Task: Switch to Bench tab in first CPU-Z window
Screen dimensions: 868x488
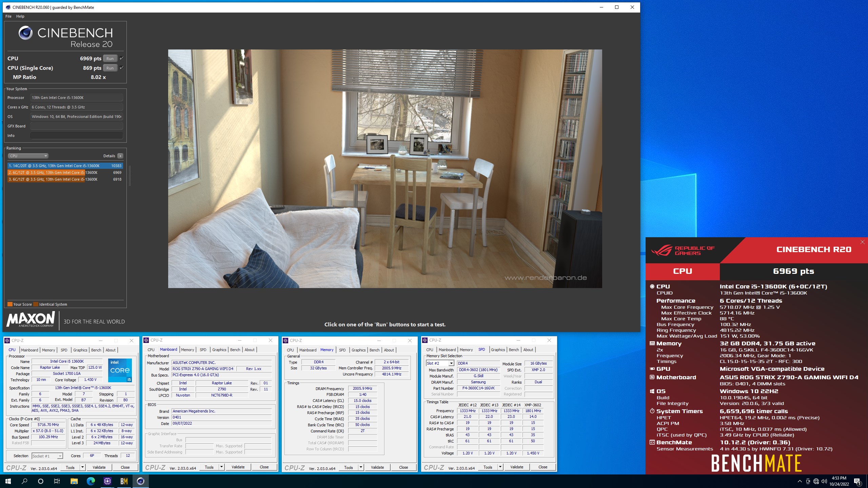Action: click(96, 350)
